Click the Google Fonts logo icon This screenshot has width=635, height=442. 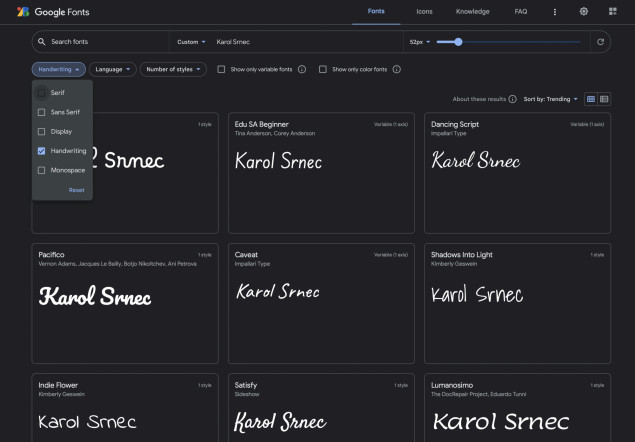click(x=23, y=12)
